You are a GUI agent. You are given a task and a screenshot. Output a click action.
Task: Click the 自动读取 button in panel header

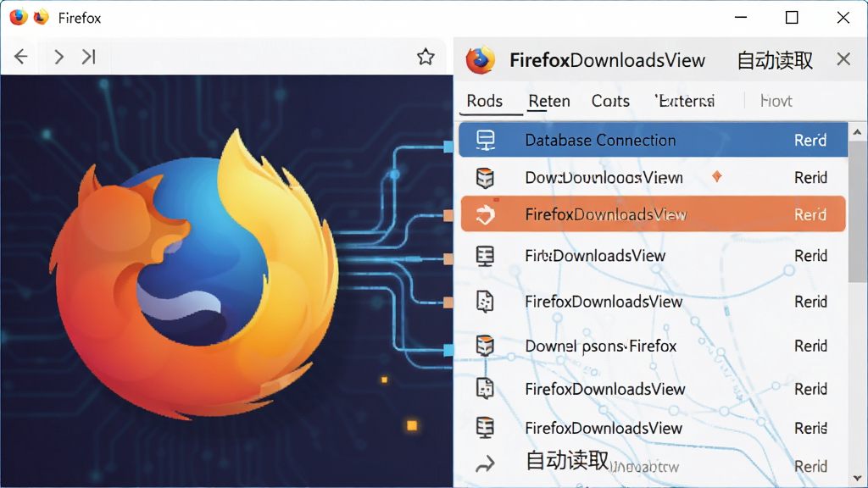[775, 60]
